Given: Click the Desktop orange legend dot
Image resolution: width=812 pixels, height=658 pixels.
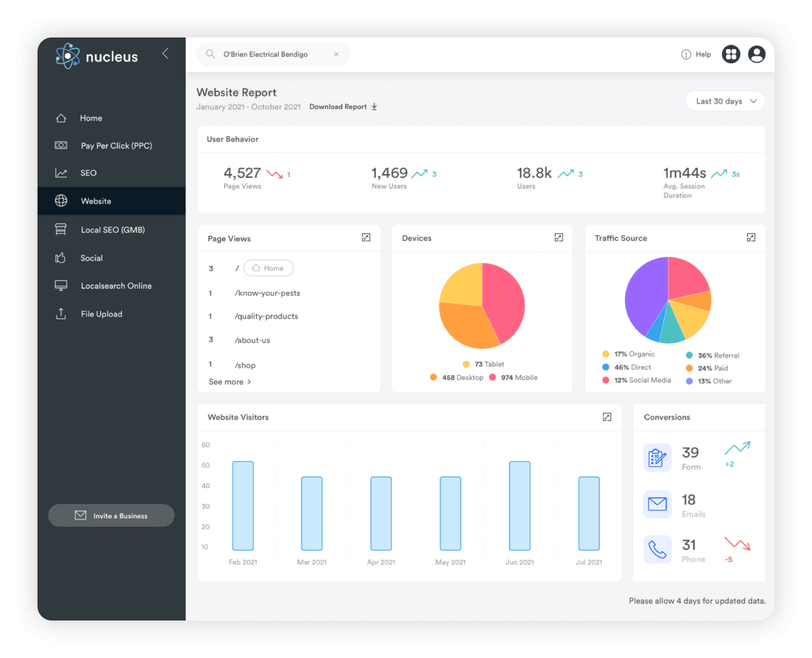Looking at the screenshot, I should pyautogui.click(x=433, y=377).
